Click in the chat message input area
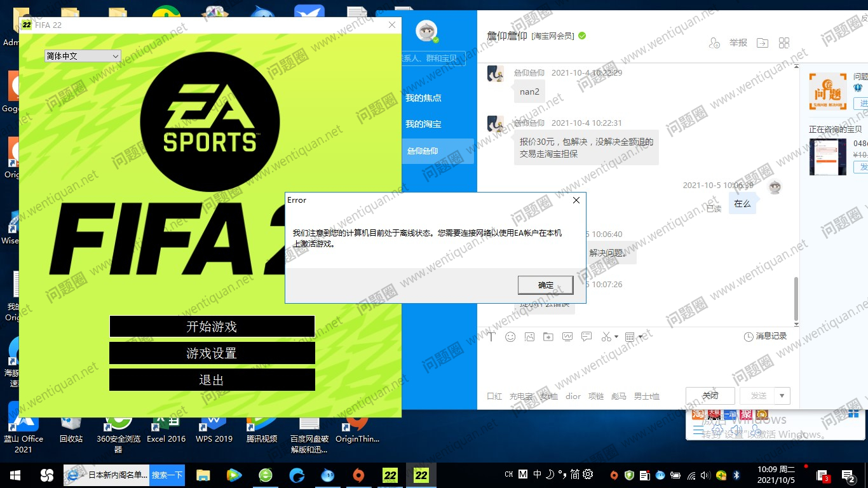Image resolution: width=868 pixels, height=488 pixels. (635, 365)
